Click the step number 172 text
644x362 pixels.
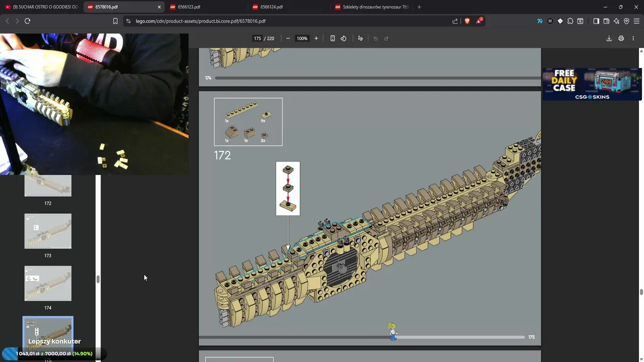pyautogui.click(x=222, y=155)
